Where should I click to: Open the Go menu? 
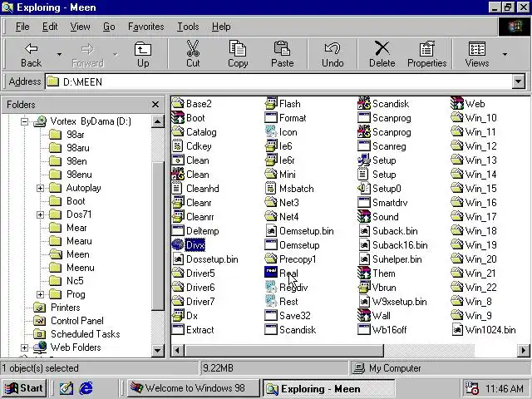pos(109,27)
